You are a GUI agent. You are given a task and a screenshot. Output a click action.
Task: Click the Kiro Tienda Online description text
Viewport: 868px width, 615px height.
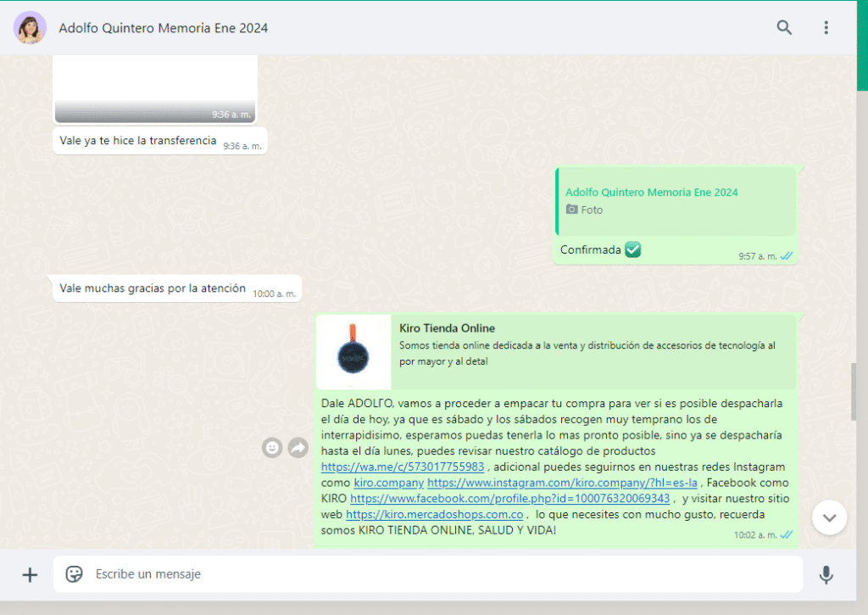click(x=587, y=354)
